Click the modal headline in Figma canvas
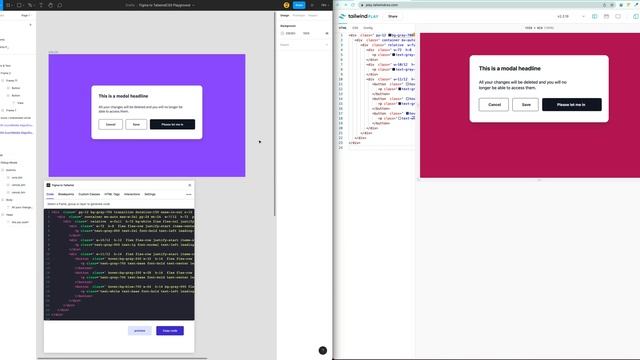Screen dimensions: 640x360 [123, 96]
